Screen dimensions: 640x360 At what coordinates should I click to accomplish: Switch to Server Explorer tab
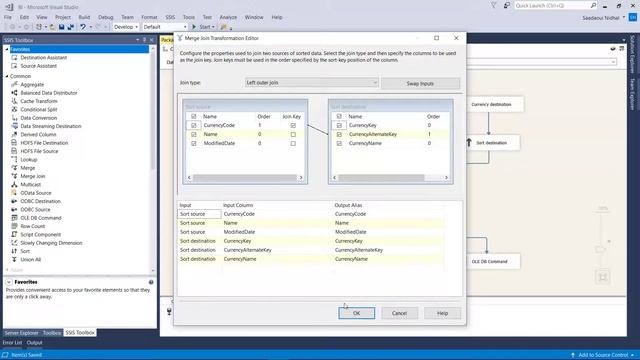coord(21,333)
